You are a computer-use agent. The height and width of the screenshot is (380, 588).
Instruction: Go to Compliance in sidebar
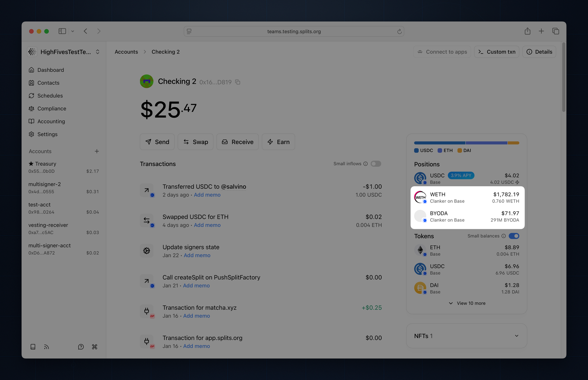coord(52,108)
